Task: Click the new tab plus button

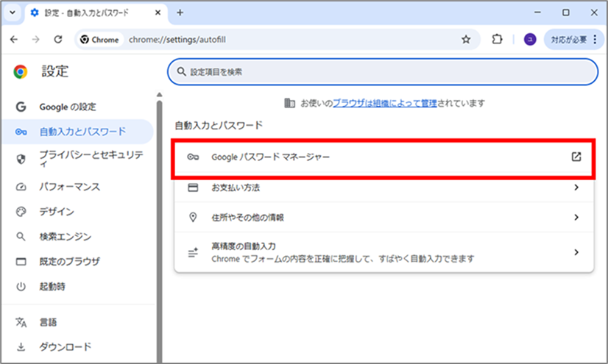Action: [180, 13]
